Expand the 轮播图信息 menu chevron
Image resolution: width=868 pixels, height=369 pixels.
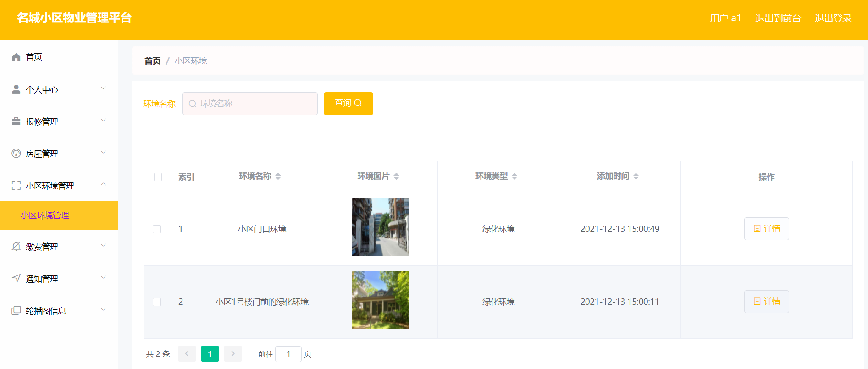103,309
